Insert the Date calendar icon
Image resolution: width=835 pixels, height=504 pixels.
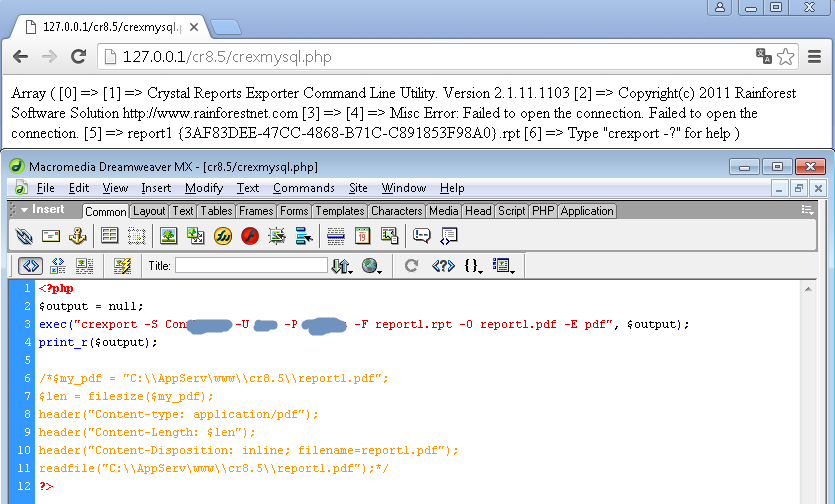click(x=362, y=235)
